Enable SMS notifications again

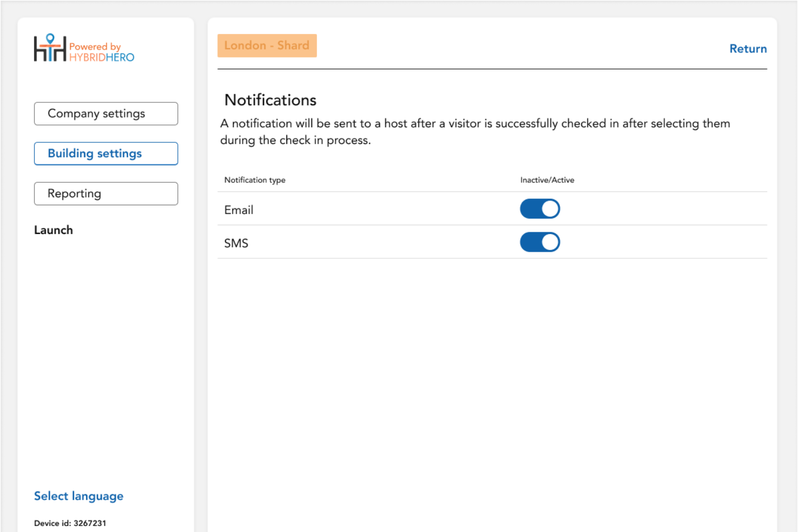(540, 242)
